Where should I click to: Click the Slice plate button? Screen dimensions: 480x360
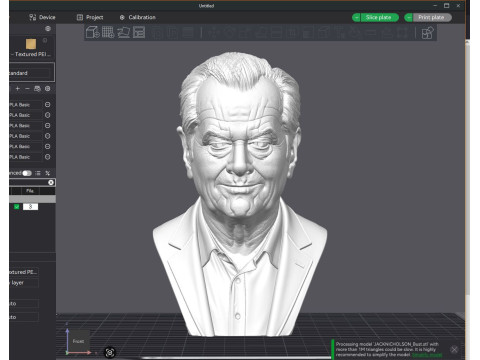379,17
